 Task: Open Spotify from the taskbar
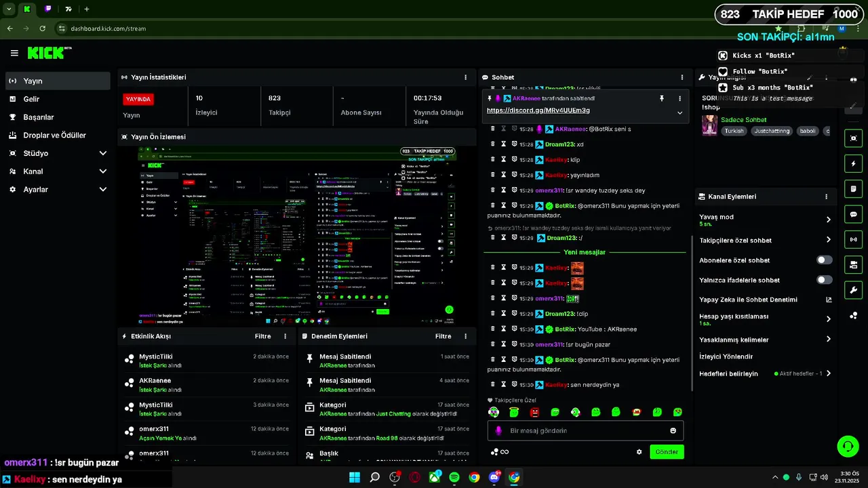[x=454, y=477]
